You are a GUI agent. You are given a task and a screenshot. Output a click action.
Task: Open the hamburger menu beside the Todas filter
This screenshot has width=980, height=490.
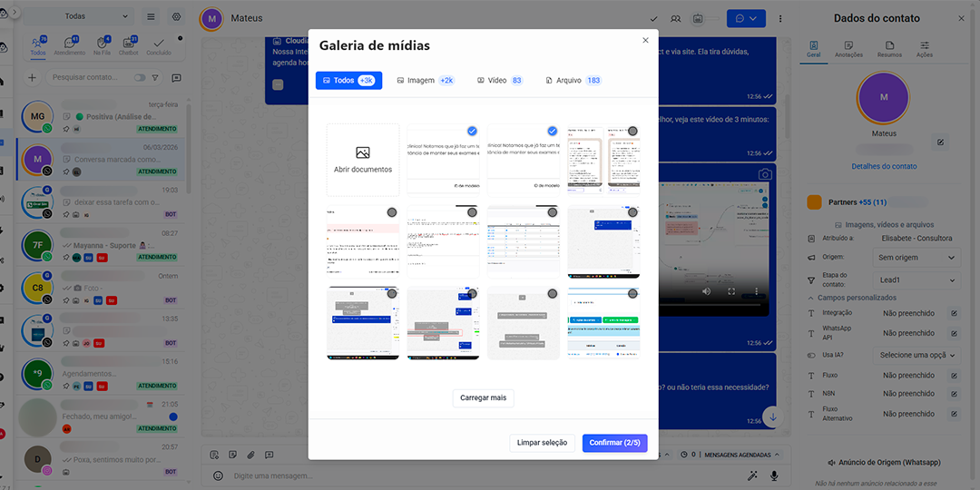coord(151,16)
